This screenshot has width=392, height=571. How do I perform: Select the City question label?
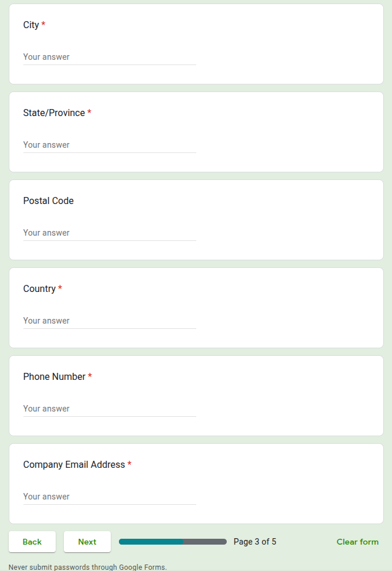click(30, 25)
